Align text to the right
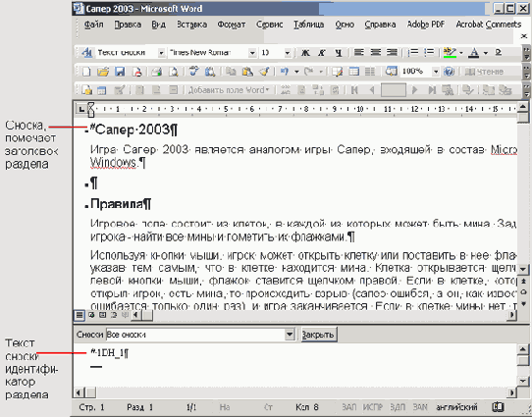Image resolution: width=532 pixels, height=417 pixels. [392, 53]
